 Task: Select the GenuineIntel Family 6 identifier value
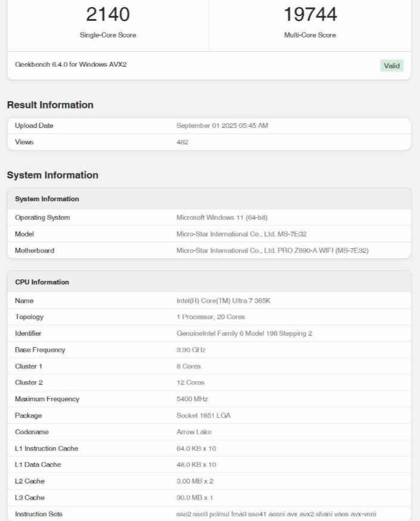click(244, 333)
